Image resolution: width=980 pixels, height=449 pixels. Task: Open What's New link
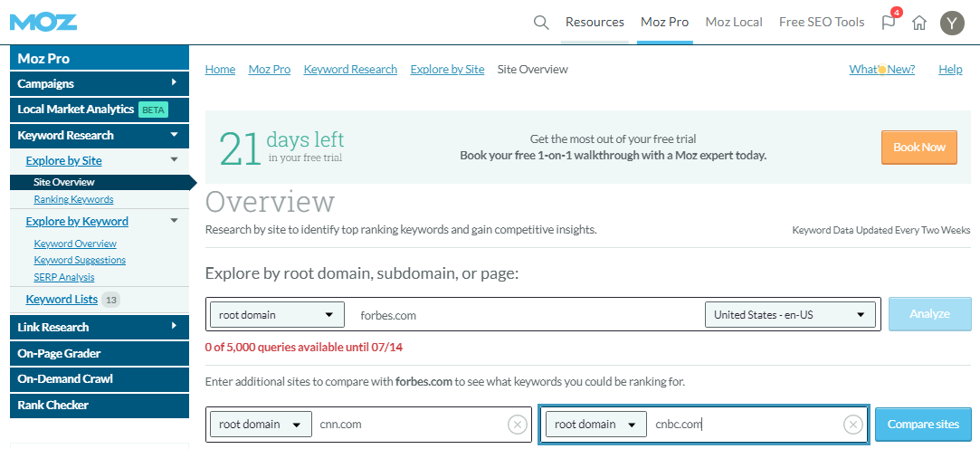click(x=882, y=70)
